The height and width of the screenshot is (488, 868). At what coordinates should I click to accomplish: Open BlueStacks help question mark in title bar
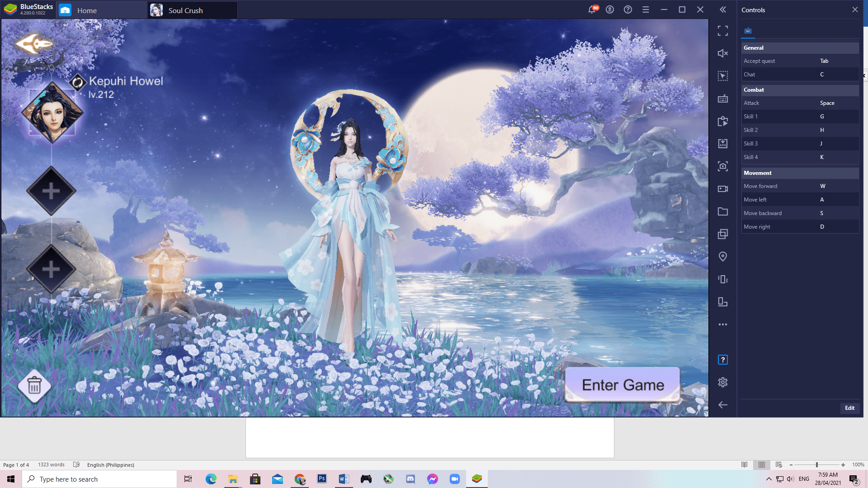pyautogui.click(x=628, y=9)
